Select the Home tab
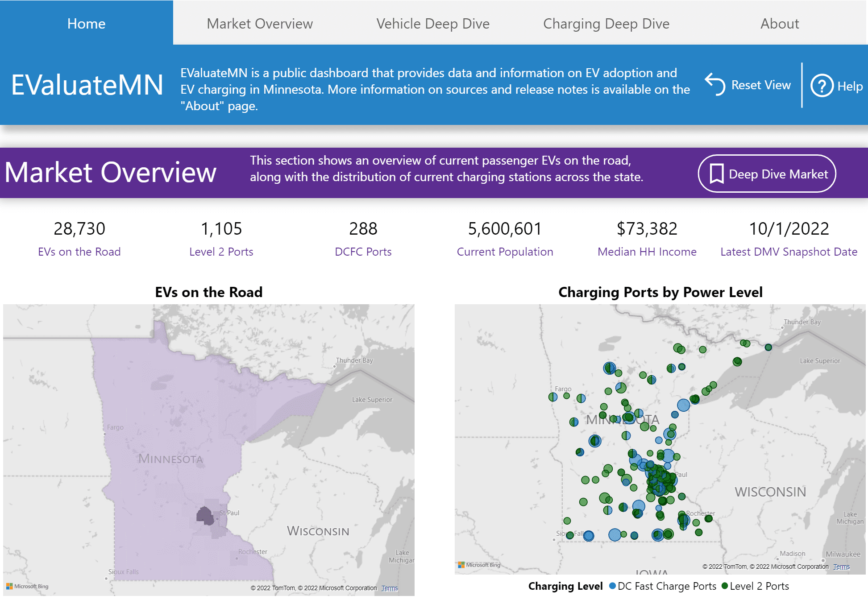The height and width of the screenshot is (600, 868). click(86, 23)
